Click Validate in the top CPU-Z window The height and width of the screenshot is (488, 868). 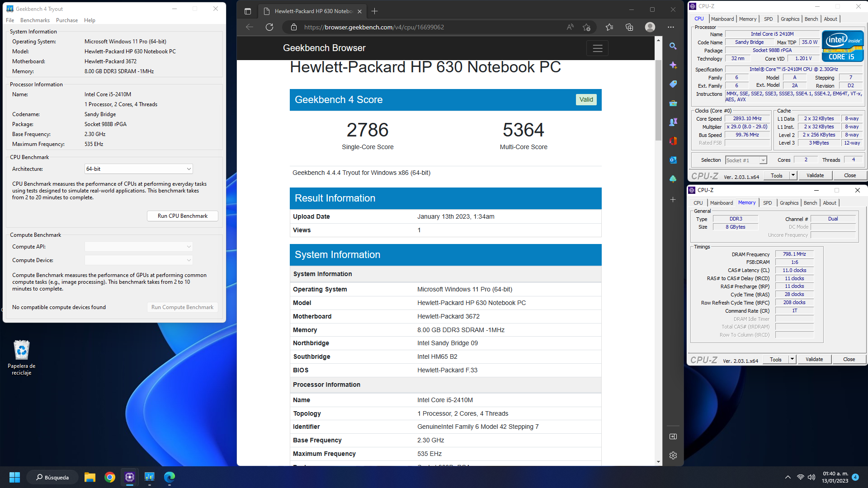tap(815, 175)
